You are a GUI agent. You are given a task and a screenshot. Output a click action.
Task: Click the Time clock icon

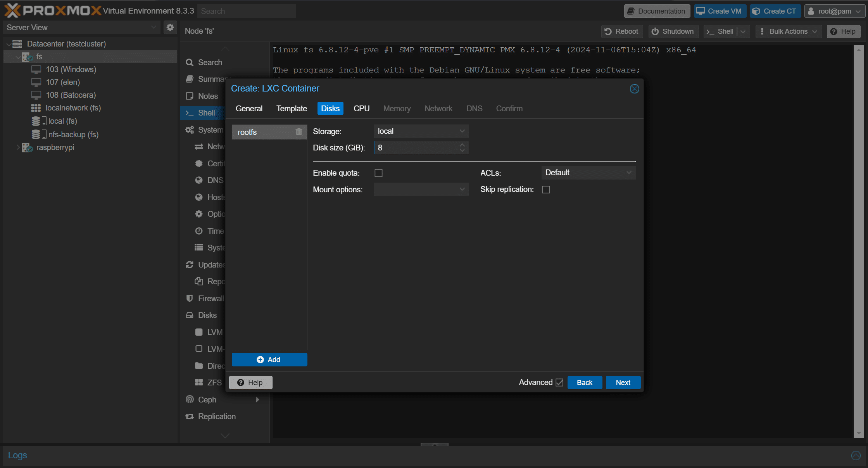tap(199, 231)
